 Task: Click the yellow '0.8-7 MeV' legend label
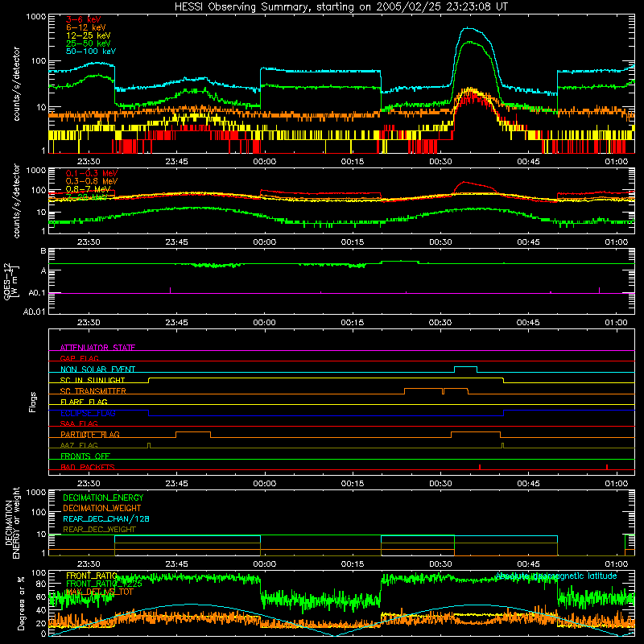tap(88, 189)
